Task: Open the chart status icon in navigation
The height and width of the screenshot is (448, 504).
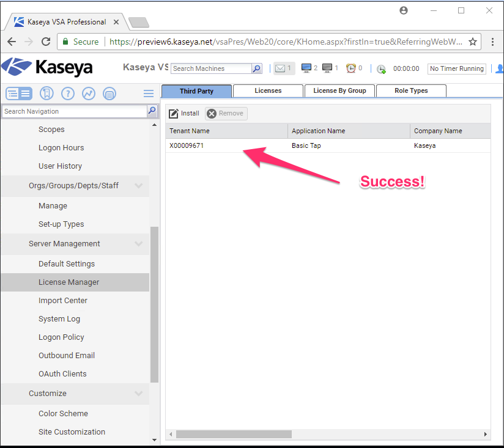Action: coord(89,94)
